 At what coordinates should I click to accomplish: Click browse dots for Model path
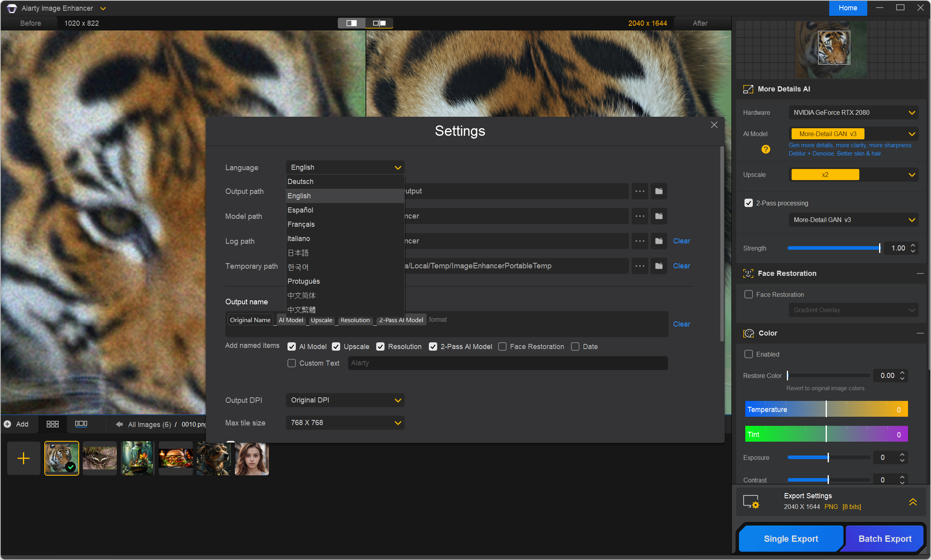640,216
